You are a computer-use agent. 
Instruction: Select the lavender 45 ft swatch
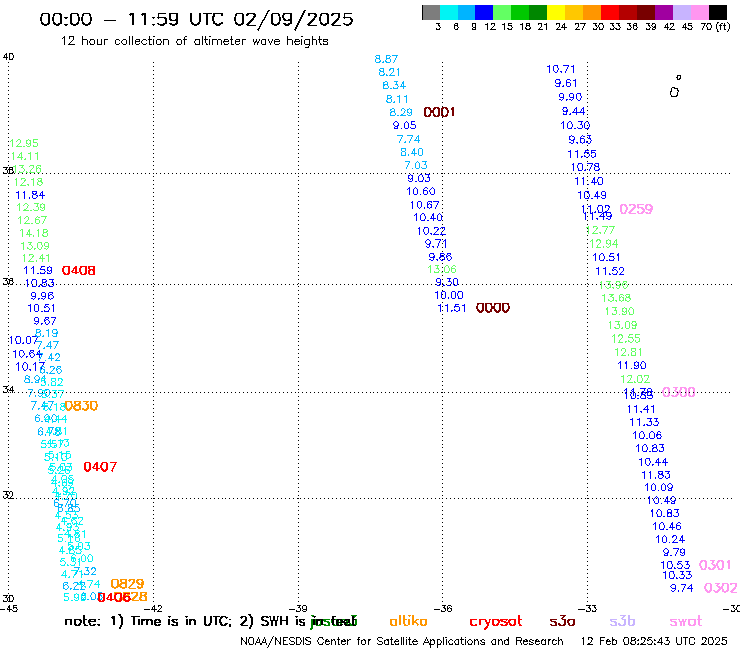pos(681,12)
